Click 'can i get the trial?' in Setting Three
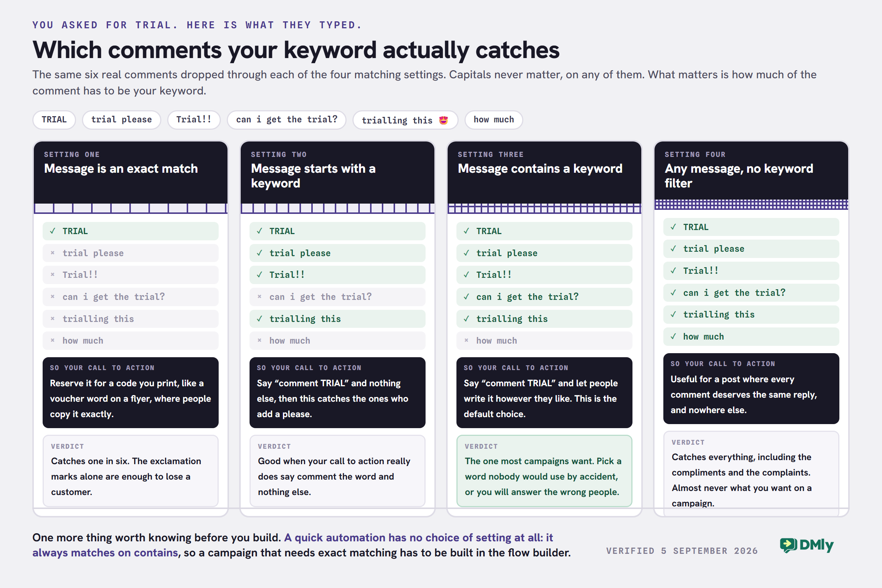Screen dimensions: 882x588 coord(545,297)
